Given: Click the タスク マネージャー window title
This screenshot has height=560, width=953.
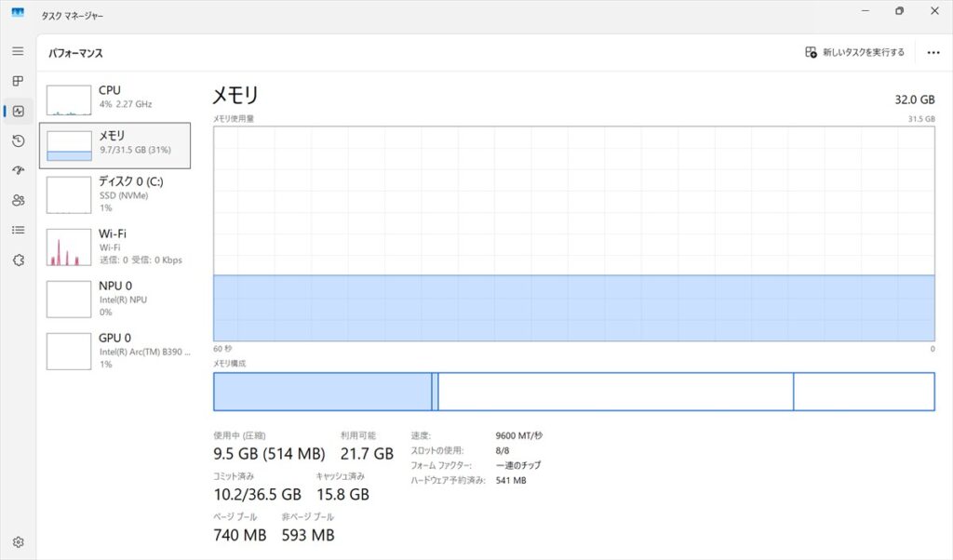Looking at the screenshot, I should (x=73, y=16).
